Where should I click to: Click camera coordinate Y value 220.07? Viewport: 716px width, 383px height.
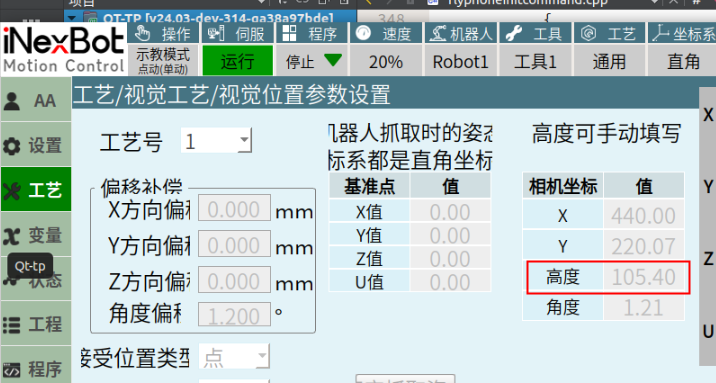(644, 246)
